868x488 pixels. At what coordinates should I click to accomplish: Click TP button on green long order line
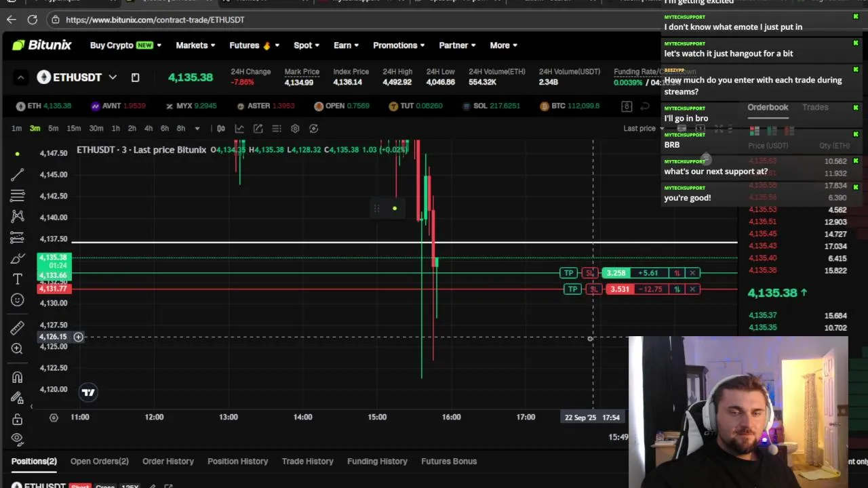coord(568,272)
